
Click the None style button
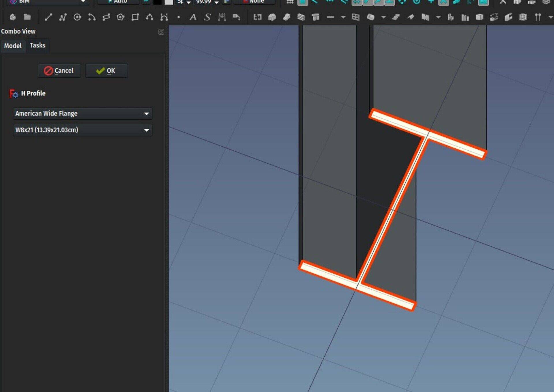[254, 2]
